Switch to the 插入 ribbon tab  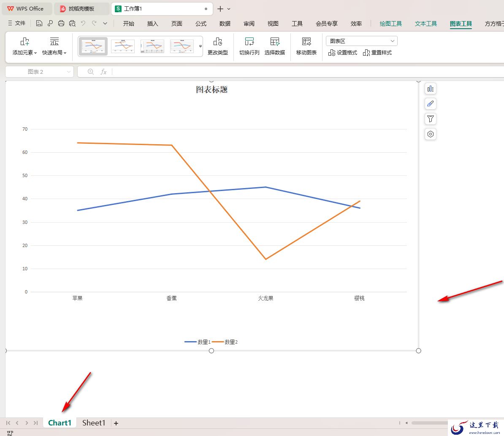(152, 24)
